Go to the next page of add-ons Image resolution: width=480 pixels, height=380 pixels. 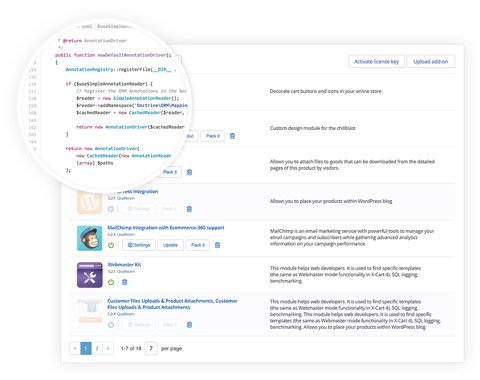coord(108,348)
